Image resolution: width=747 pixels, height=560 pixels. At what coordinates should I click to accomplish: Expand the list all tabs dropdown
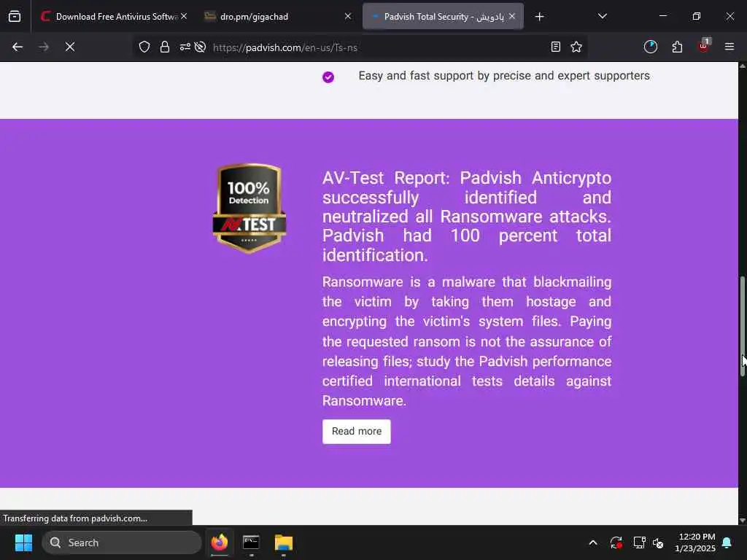tap(602, 16)
